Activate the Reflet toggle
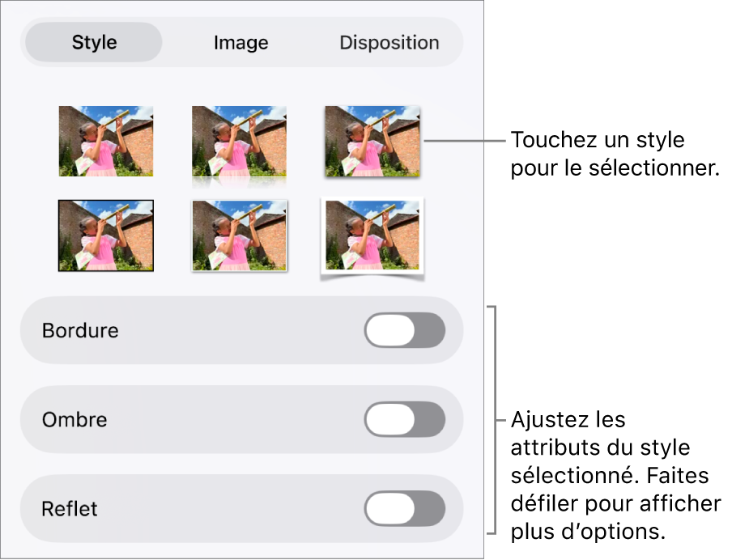The image size is (732, 560). (x=404, y=508)
